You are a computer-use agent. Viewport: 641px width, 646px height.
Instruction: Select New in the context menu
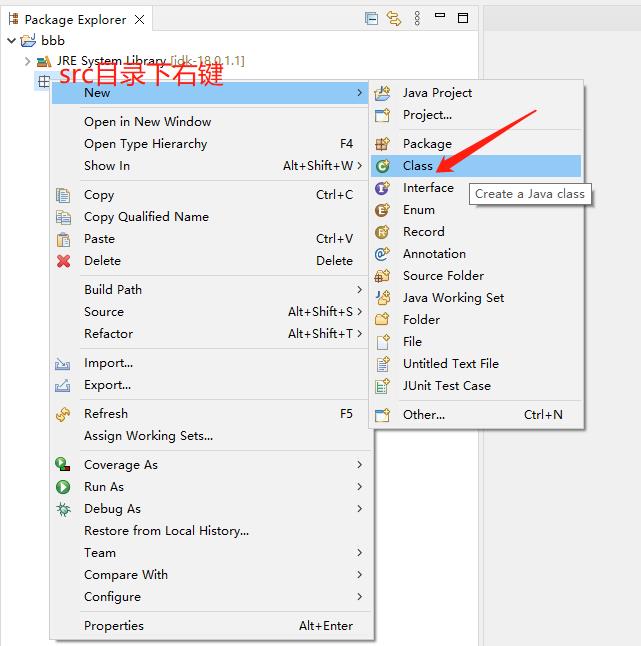click(x=210, y=93)
